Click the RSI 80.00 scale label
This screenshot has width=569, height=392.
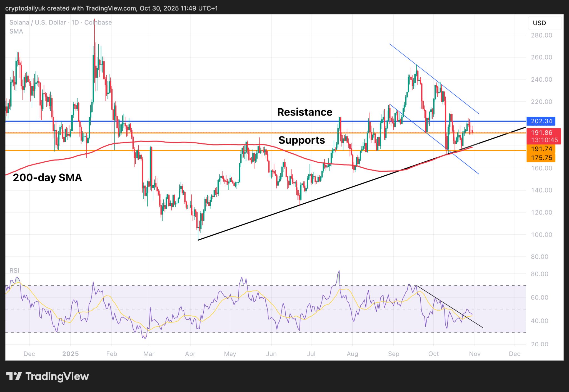[539, 274]
